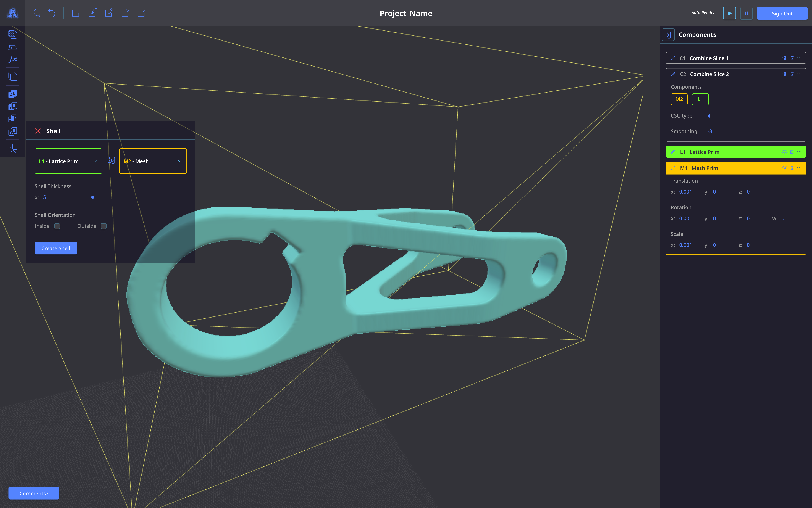812x508 pixels.
Task: Select the A-B subtract boolean tool
Action: tap(13, 106)
